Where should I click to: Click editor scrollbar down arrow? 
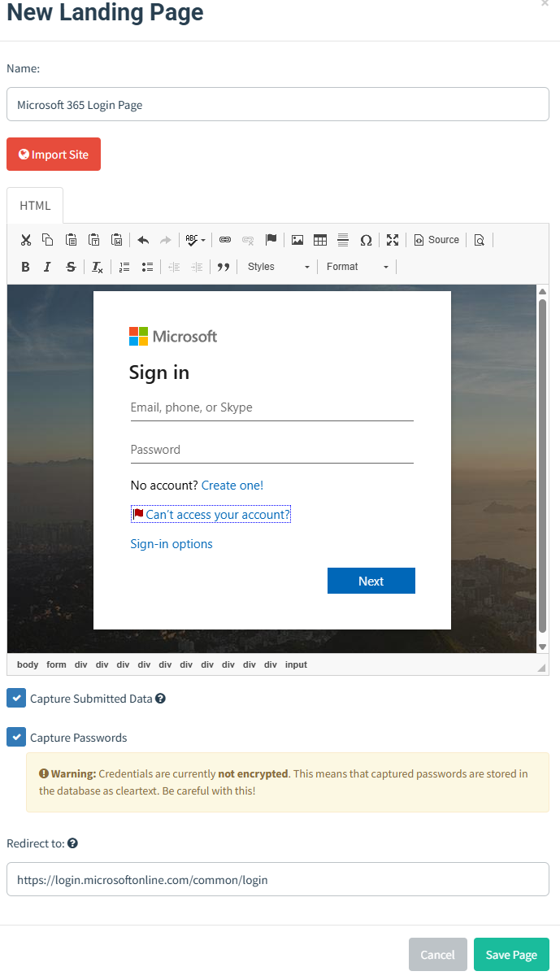[542, 647]
